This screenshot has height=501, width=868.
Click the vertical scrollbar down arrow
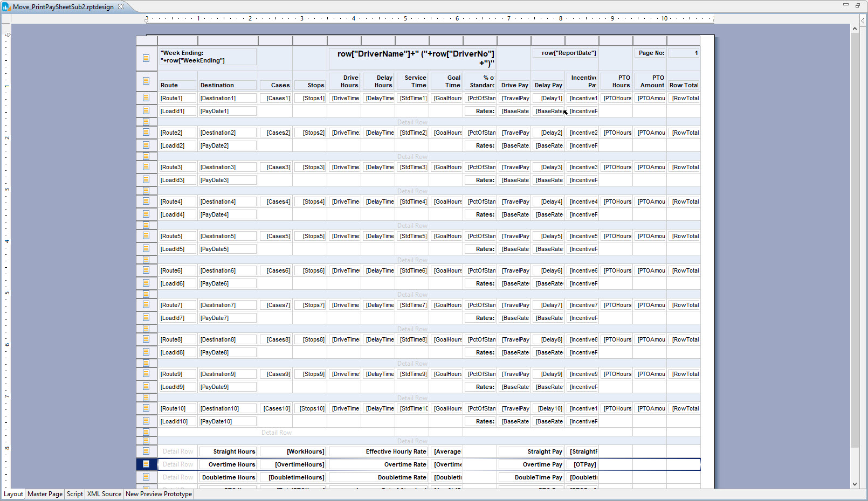click(855, 484)
